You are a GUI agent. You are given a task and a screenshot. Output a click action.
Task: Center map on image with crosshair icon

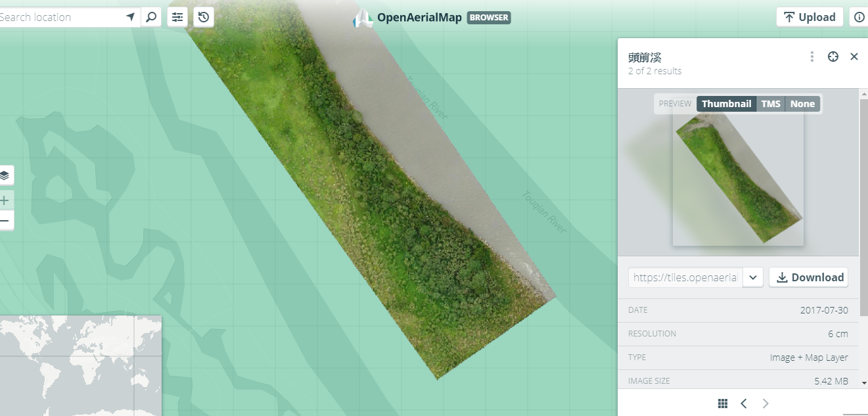[833, 57]
